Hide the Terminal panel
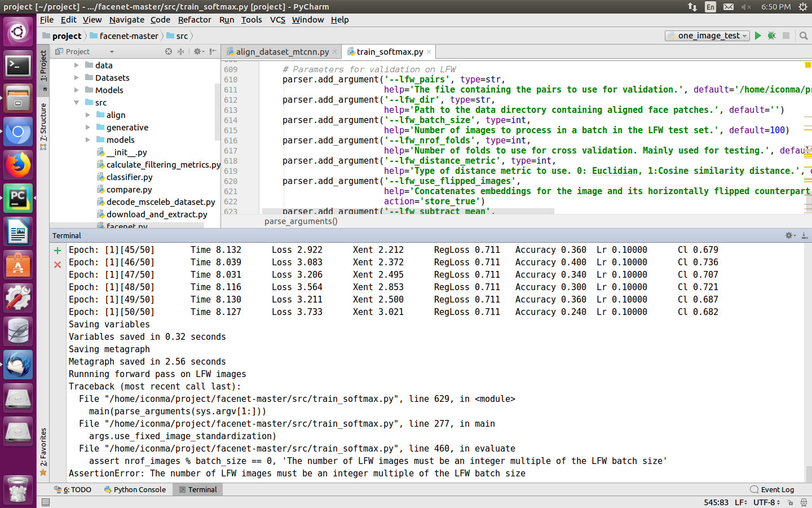The height and width of the screenshot is (508, 812). click(x=805, y=235)
